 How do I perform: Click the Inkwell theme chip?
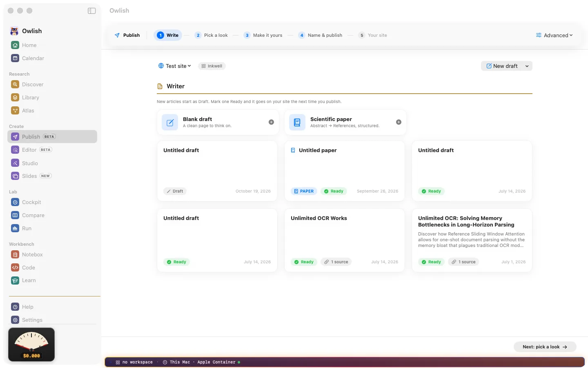click(212, 66)
